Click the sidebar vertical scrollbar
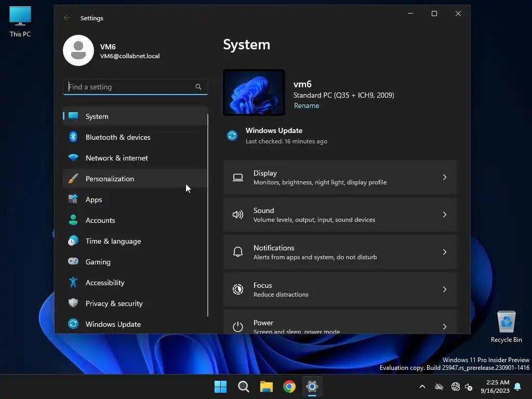Screen dimensions: 532x399 pos(207,216)
